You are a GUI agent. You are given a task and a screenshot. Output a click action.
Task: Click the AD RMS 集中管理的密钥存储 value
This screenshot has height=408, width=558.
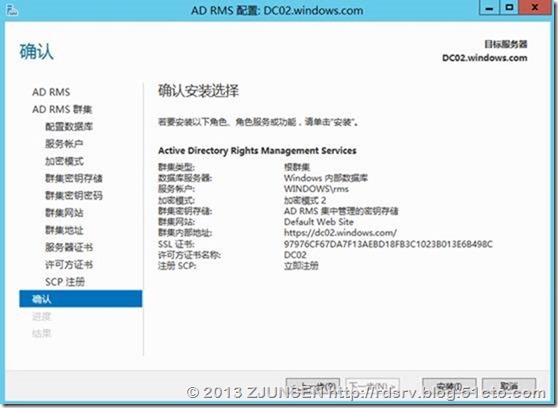tap(341, 211)
